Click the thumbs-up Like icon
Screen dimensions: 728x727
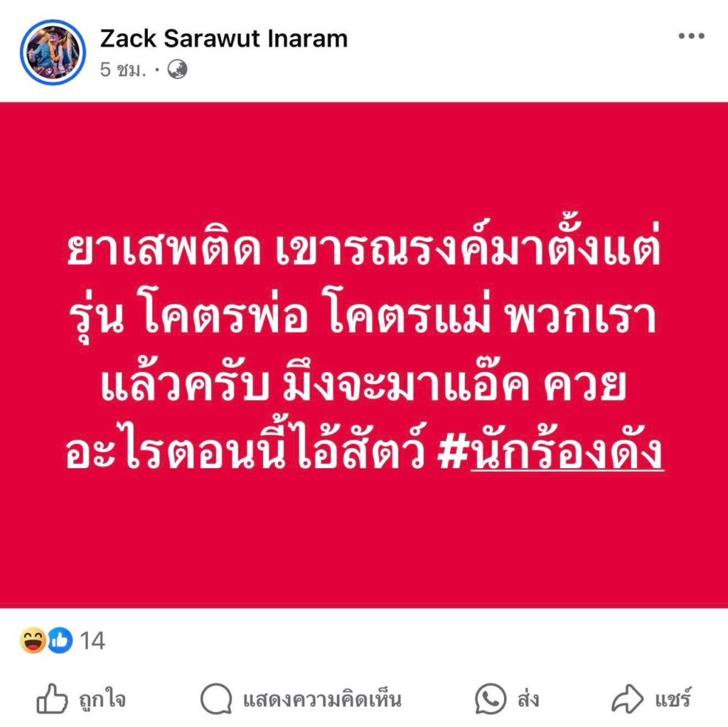click(52, 699)
